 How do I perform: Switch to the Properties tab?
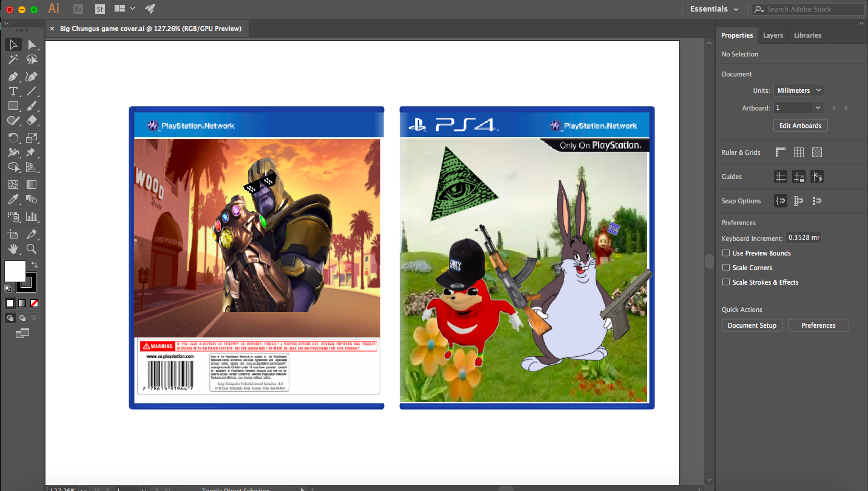pos(737,35)
